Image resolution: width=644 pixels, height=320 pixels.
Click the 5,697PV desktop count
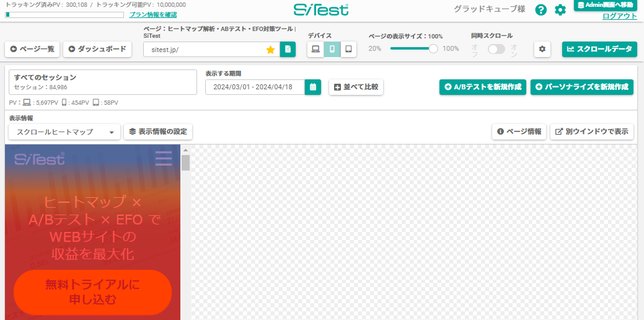[46, 103]
